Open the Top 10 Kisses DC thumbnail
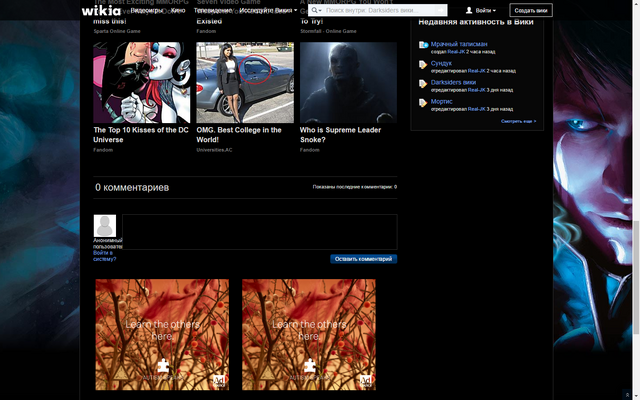Viewport: 640px width, 400px height. pos(142,82)
